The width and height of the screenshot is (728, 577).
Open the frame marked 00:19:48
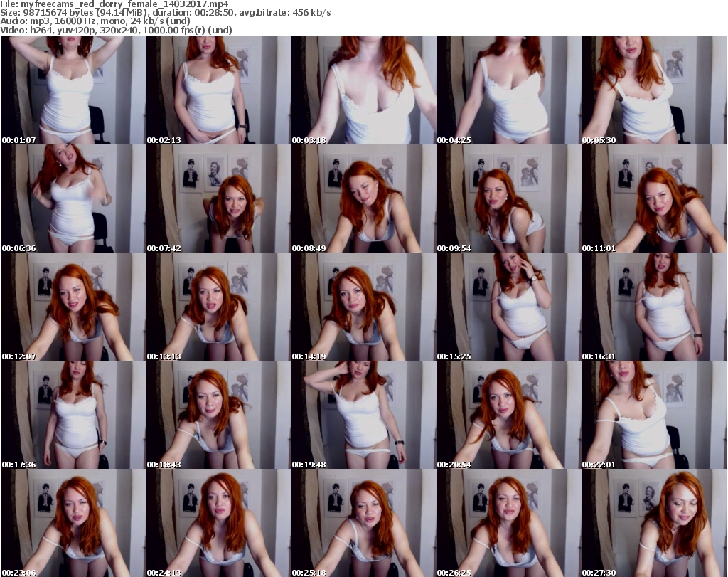tap(363, 415)
